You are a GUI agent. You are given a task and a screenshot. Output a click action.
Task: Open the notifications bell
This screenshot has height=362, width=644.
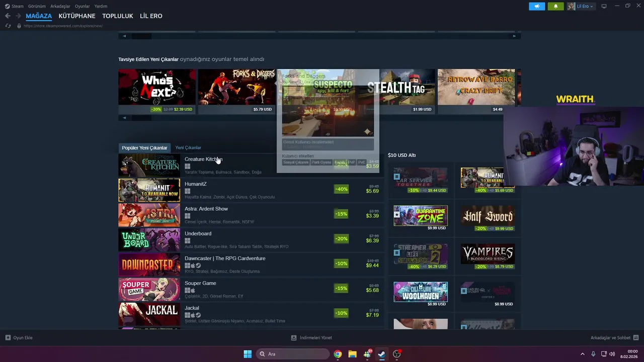[555, 6]
